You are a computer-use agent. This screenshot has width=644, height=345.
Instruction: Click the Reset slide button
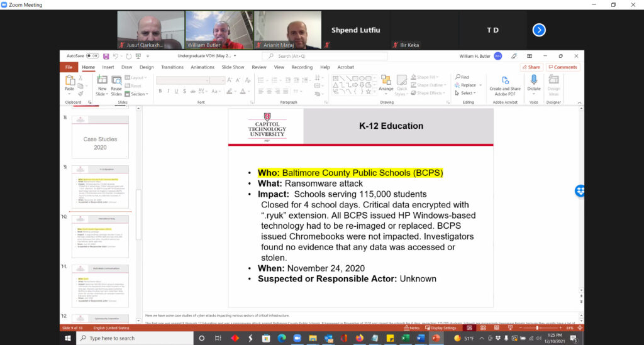coord(133,85)
